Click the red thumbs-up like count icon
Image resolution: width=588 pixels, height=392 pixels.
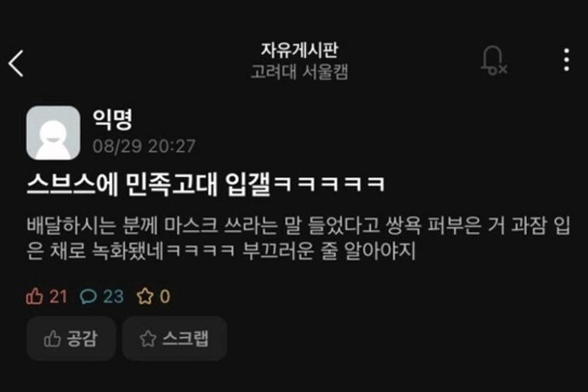click(34, 296)
